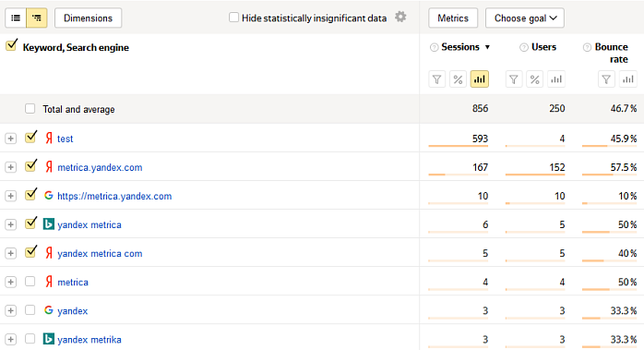This screenshot has height=350, width=644.
Task: Toggle Sessions percentage display icon
Action: [458, 79]
